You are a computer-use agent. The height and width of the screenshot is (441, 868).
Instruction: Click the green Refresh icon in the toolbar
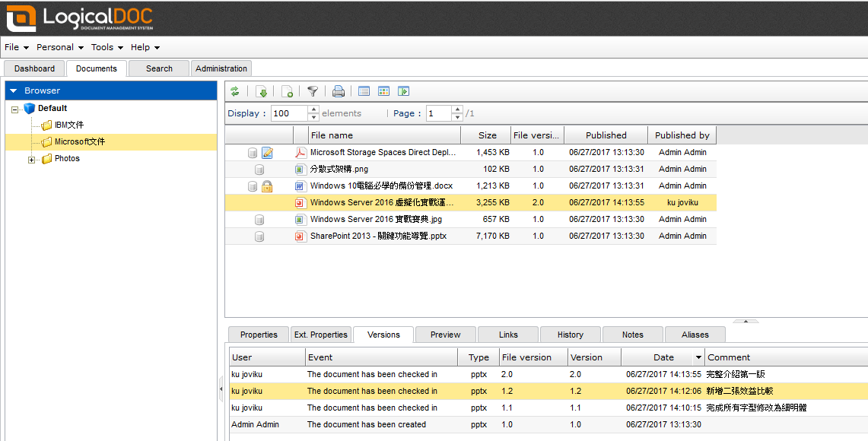pyautogui.click(x=235, y=91)
